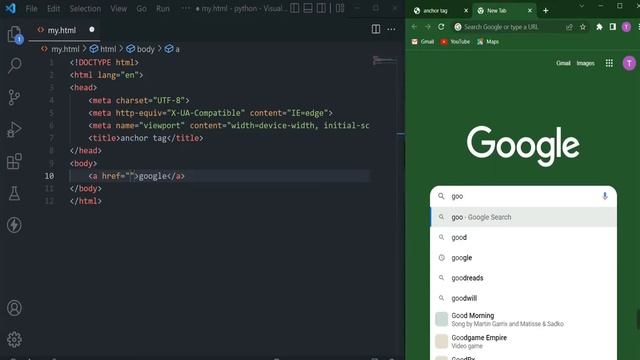Open the Run menu
Viewport: 640px width, 360px height.
162,9
